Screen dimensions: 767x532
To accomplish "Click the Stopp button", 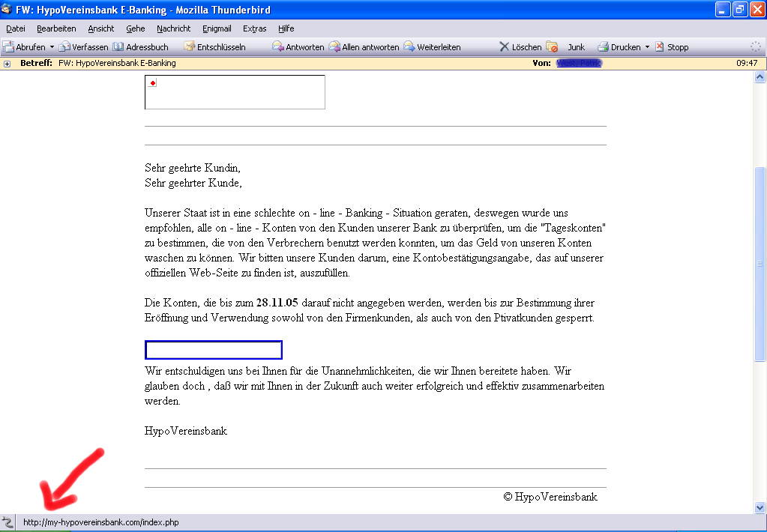I will tap(672, 47).
